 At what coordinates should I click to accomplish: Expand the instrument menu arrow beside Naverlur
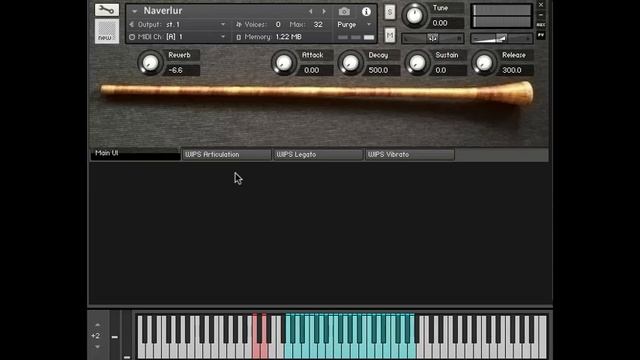[x=134, y=11]
